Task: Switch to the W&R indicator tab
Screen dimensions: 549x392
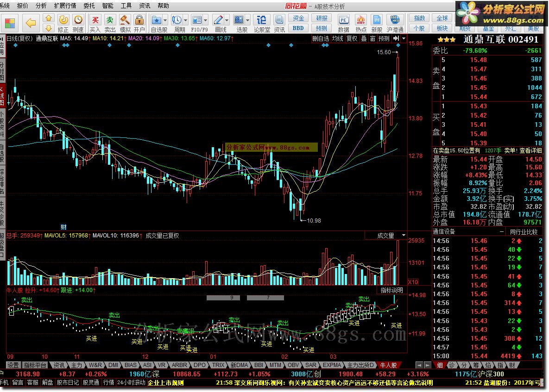Action: [x=95, y=365]
